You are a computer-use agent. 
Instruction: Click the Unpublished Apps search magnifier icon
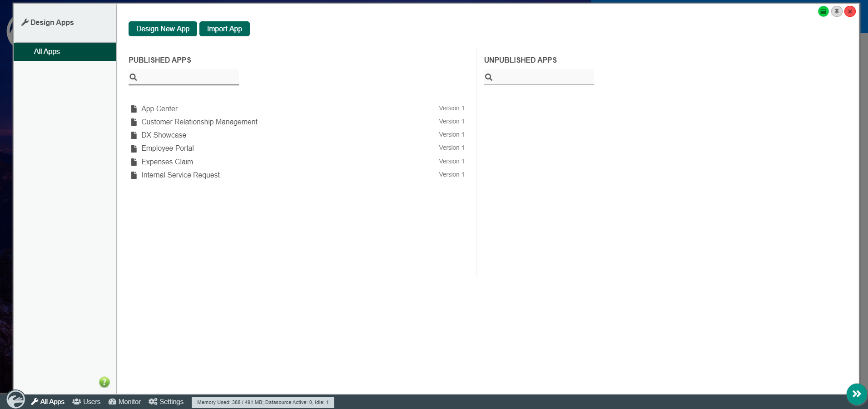coord(489,77)
